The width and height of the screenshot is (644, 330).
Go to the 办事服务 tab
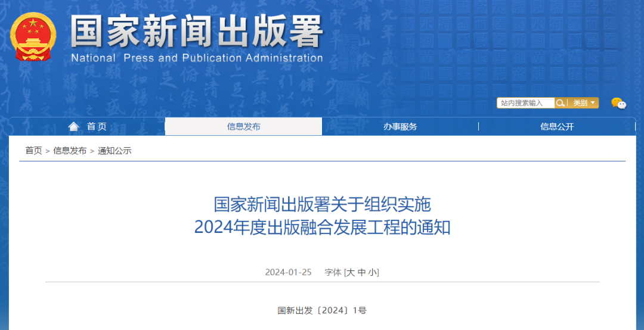click(400, 126)
